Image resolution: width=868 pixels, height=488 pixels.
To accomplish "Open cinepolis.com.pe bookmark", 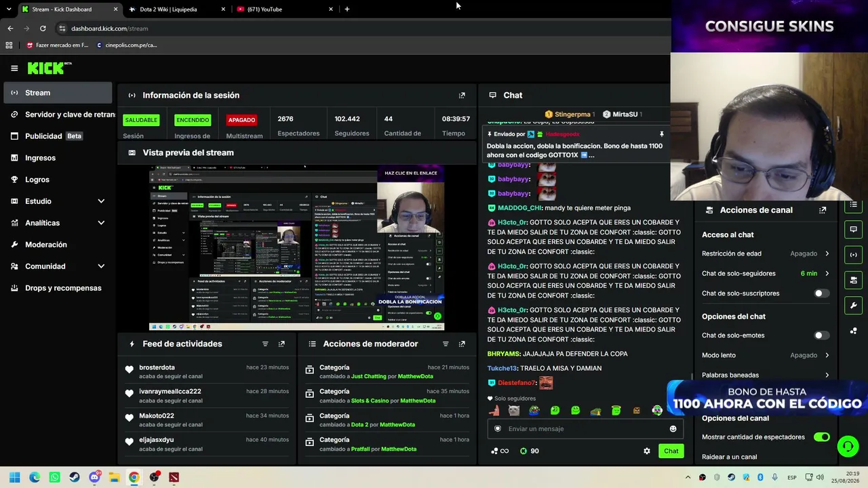I will [126, 45].
